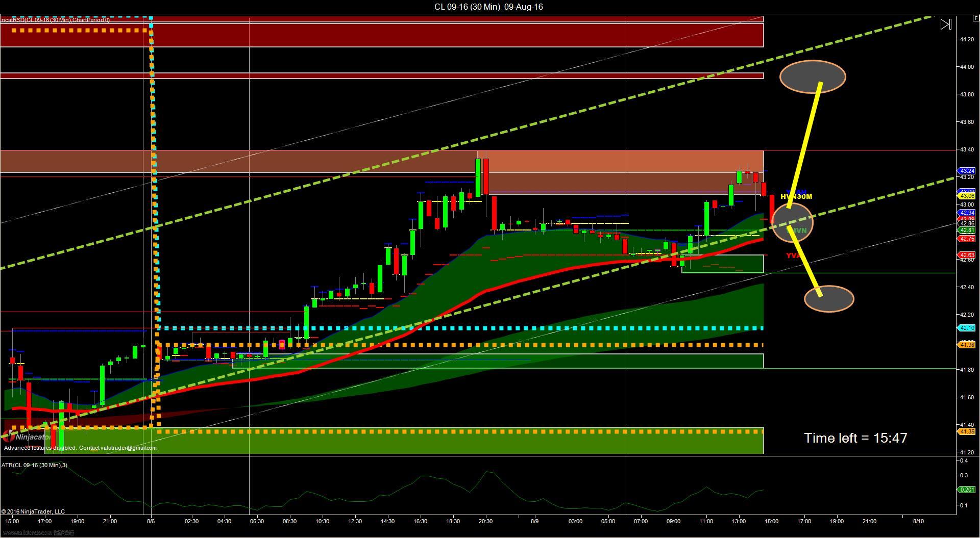
Task: Click the ATR(CL 09-16 (30 Min),3) indicator label
Action: tap(34, 465)
